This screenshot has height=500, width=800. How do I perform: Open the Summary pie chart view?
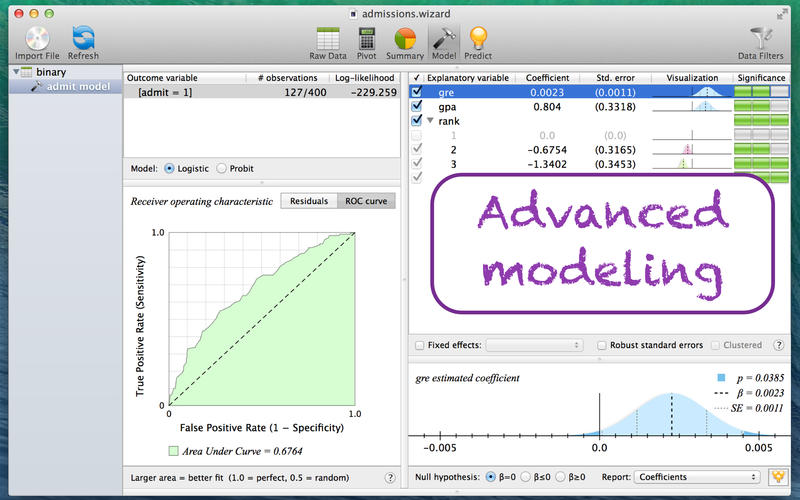click(x=405, y=38)
